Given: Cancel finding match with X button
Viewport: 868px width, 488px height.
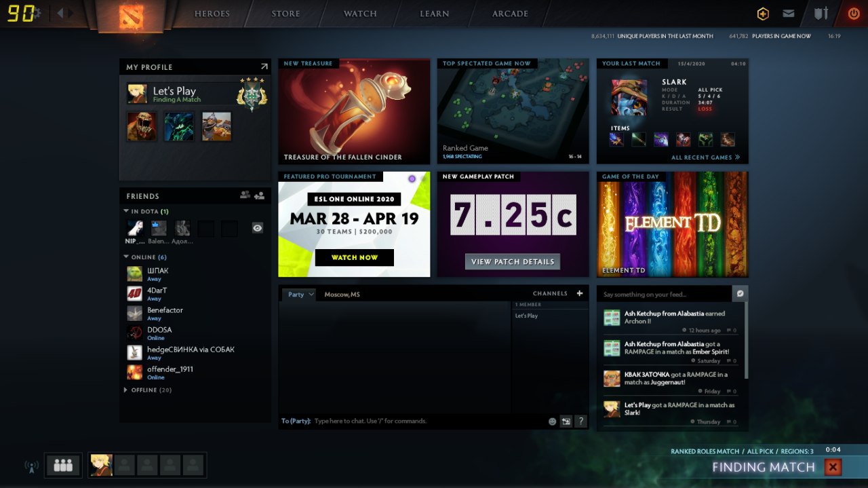Looking at the screenshot, I should click(x=833, y=467).
